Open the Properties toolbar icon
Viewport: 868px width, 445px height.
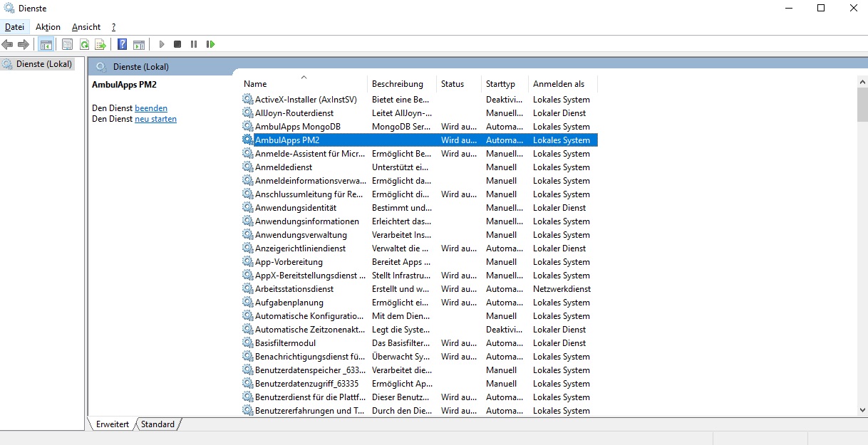(x=67, y=44)
